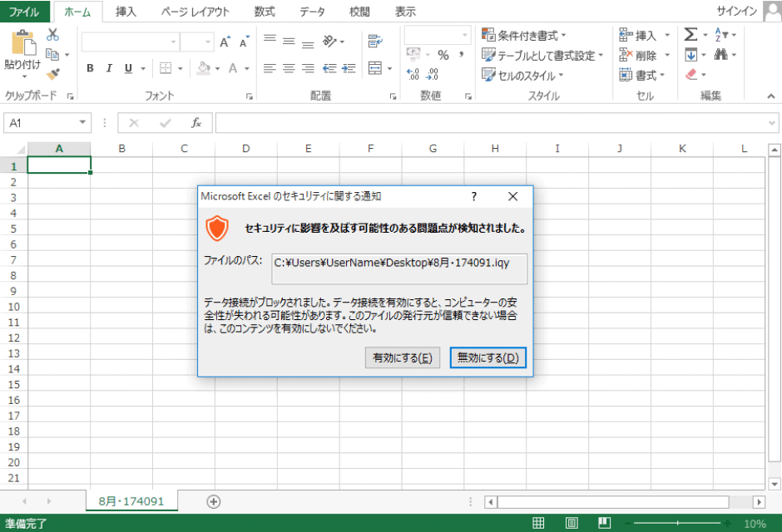Click the new sheet plus icon
Screen dimensions: 782x532
point(214,501)
